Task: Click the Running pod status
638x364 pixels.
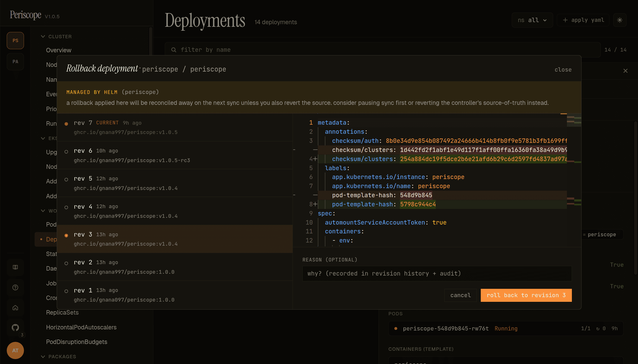Action: (506, 328)
